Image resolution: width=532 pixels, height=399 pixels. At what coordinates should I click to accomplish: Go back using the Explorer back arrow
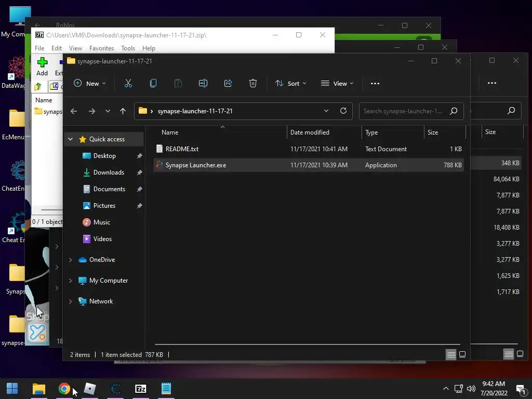[74, 111]
